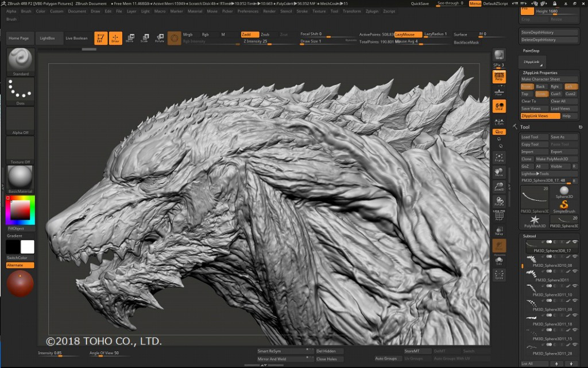Activate the Draw mode button
The width and height of the screenshot is (588, 368).
[115, 38]
